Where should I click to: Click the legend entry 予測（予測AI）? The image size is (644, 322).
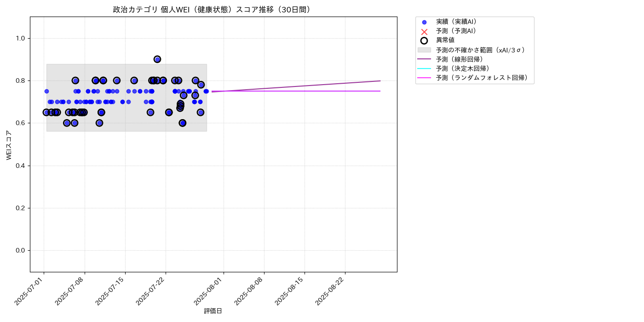[x=456, y=31]
